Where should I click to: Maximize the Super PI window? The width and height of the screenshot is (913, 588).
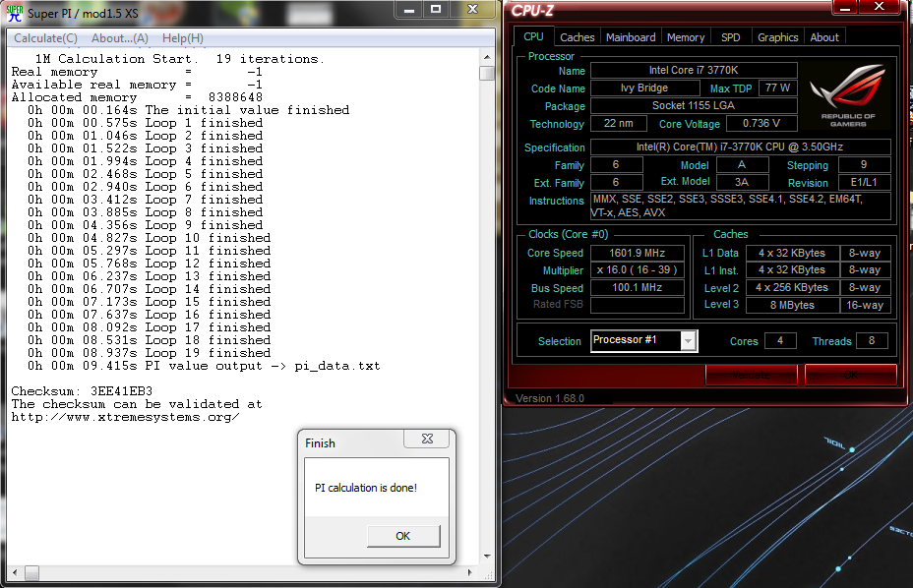point(436,10)
